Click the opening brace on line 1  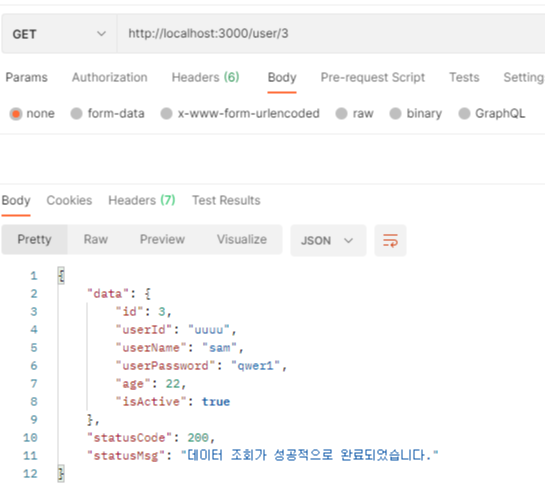pos(61,276)
